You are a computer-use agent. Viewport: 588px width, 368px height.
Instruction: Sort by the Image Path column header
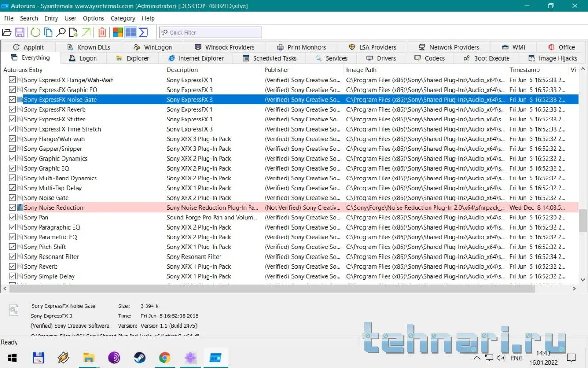(x=425, y=70)
